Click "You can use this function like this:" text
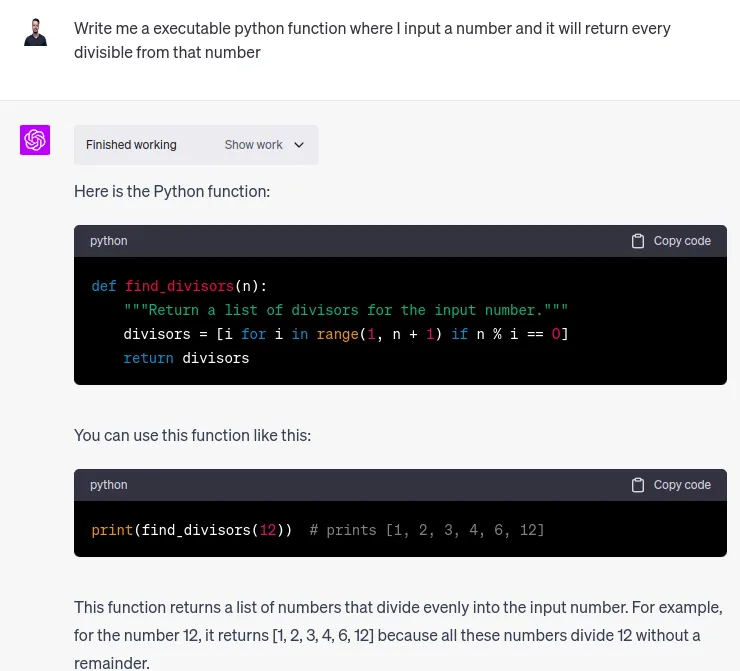 click(x=192, y=436)
